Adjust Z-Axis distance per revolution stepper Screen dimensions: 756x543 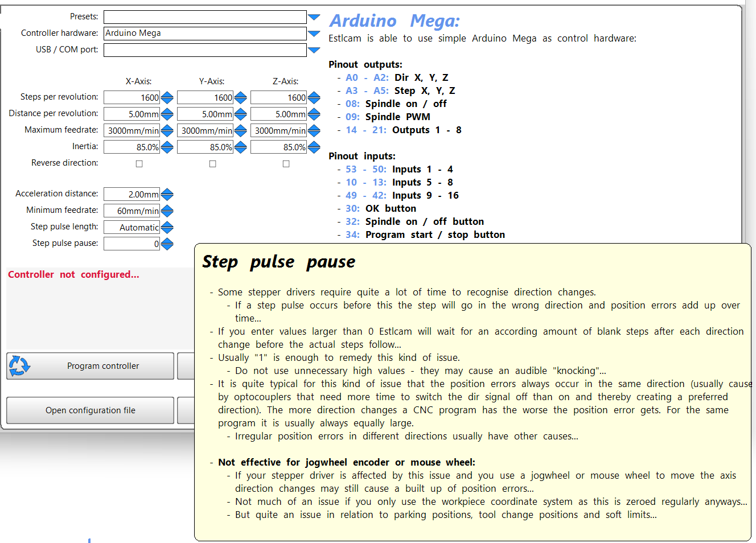click(x=314, y=114)
